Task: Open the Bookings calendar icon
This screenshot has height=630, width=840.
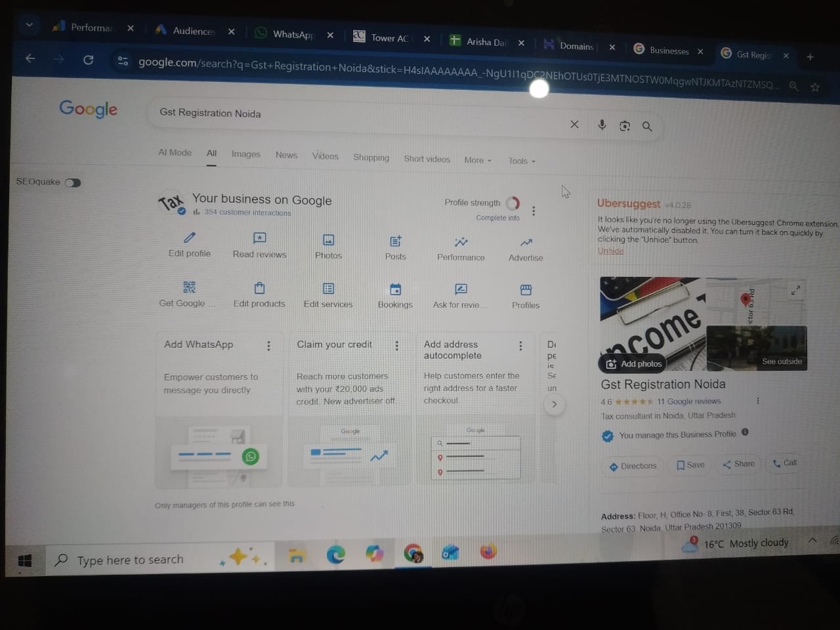Action: pyautogui.click(x=395, y=289)
